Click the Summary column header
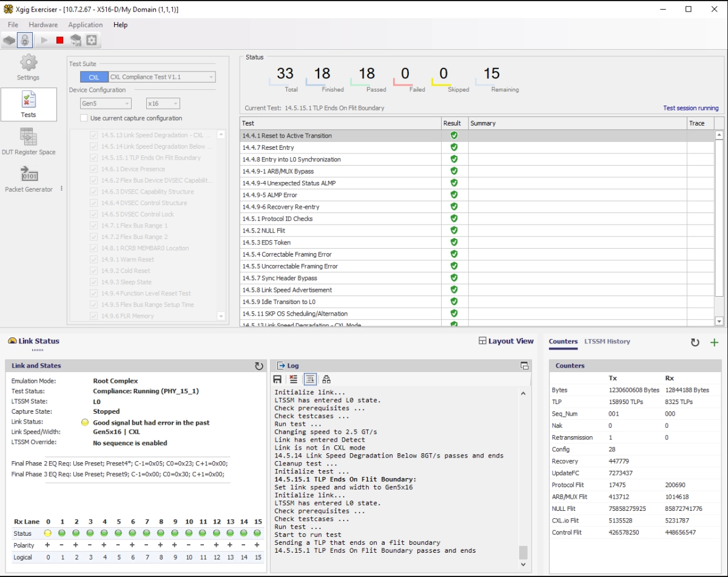Viewport: 728px width, 577px height. coord(577,123)
